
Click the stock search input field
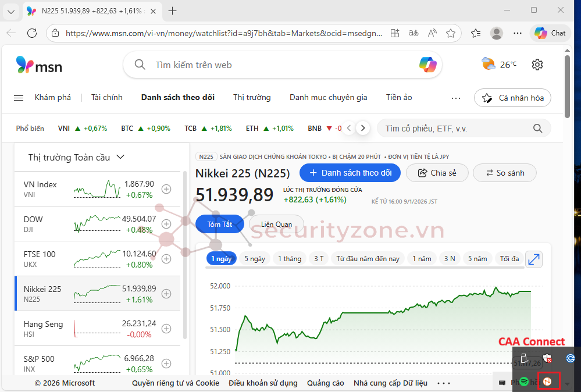(457, 129)
